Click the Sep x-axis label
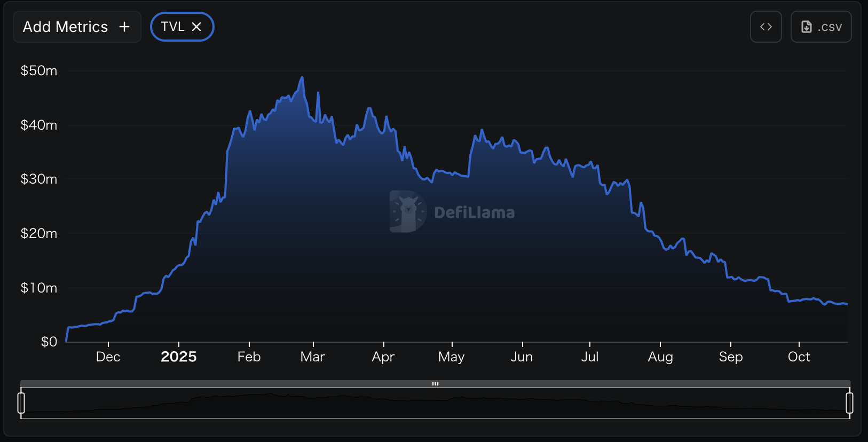 [731, 357]
